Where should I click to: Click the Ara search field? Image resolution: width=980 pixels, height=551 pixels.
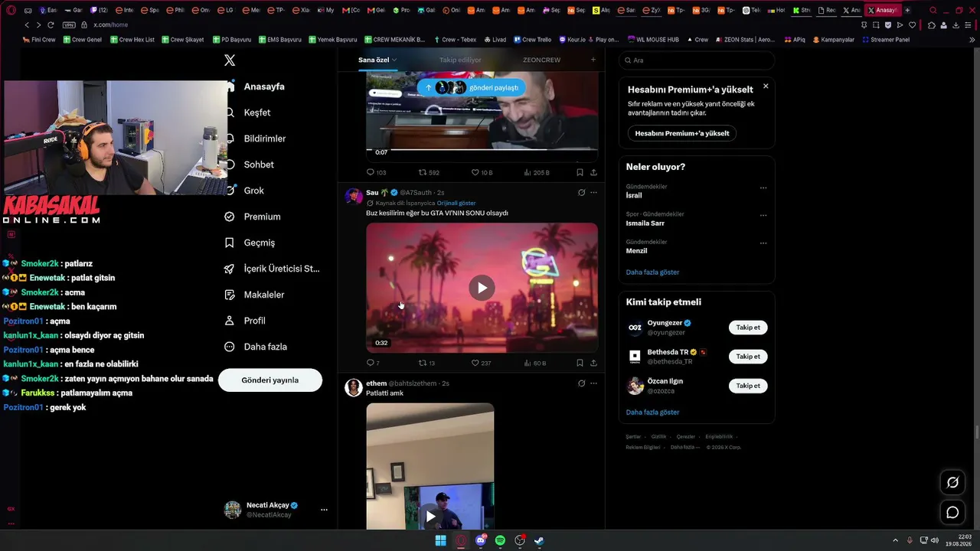[697, 60]
